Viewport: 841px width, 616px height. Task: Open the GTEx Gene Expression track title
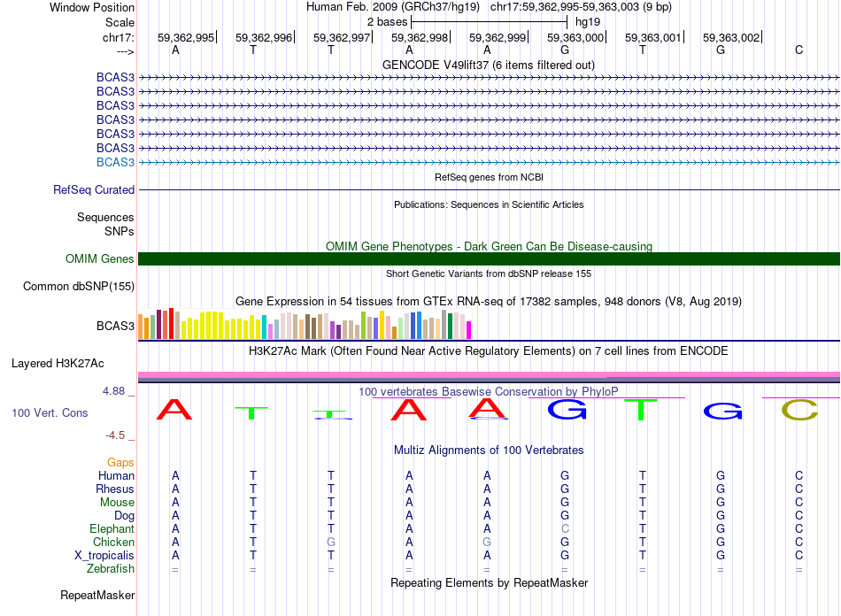tap(489, 301)
